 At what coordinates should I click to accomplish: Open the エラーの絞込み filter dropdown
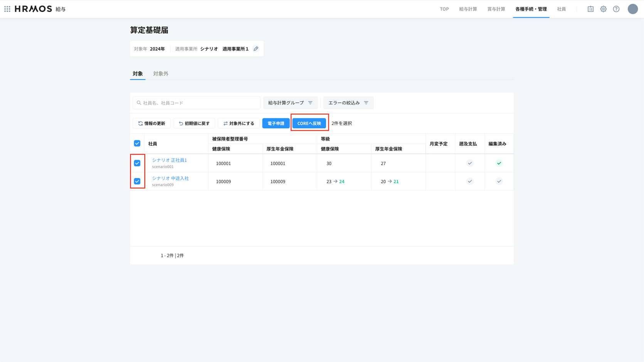(348, 103)
